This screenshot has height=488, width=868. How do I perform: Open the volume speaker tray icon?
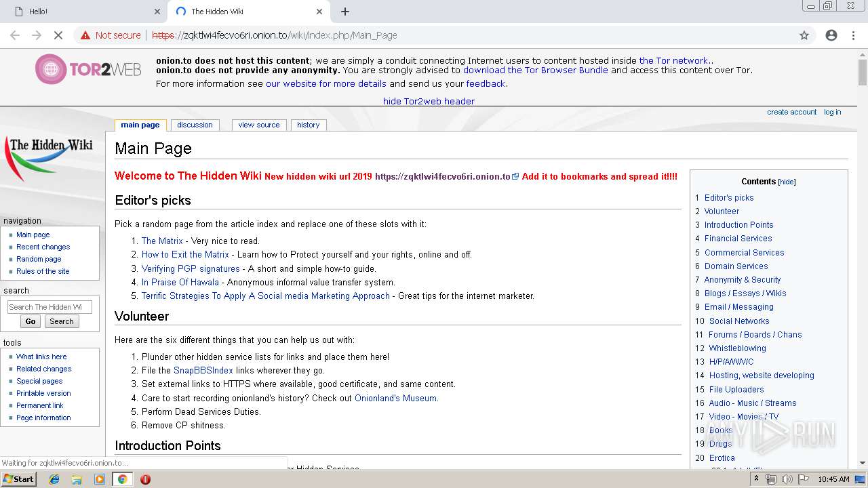[787, 479]
